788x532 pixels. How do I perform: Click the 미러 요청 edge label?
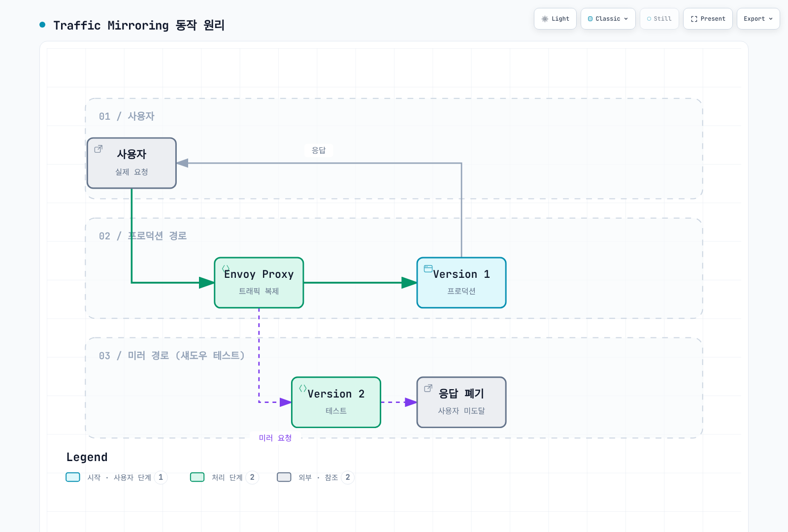pyautogui.click(x=275, y=438)
